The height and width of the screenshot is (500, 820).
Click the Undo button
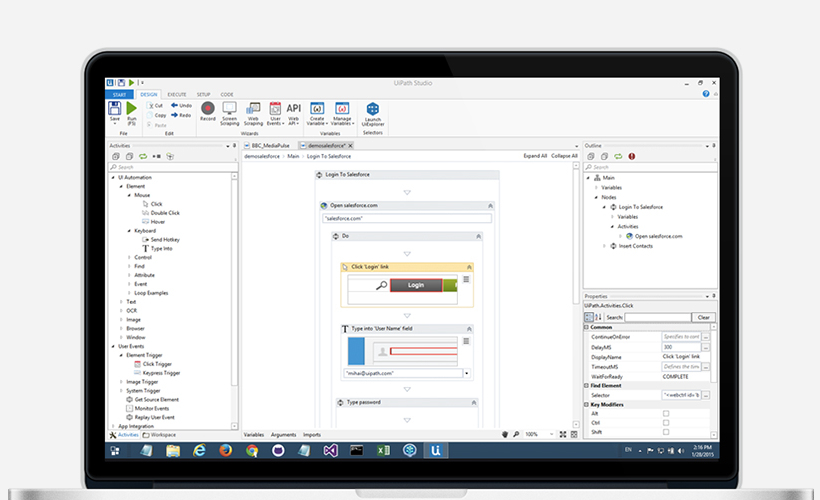tap(180, 104)
